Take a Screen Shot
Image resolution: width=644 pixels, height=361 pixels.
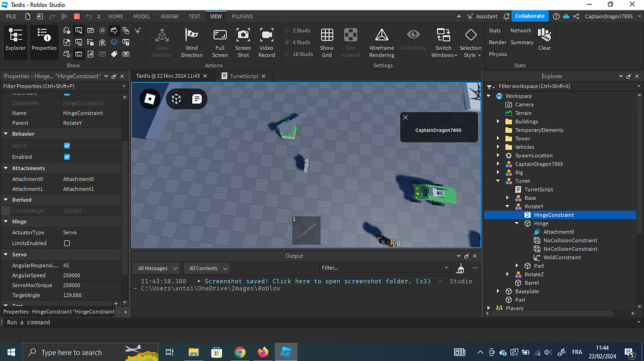pos(243,43)
